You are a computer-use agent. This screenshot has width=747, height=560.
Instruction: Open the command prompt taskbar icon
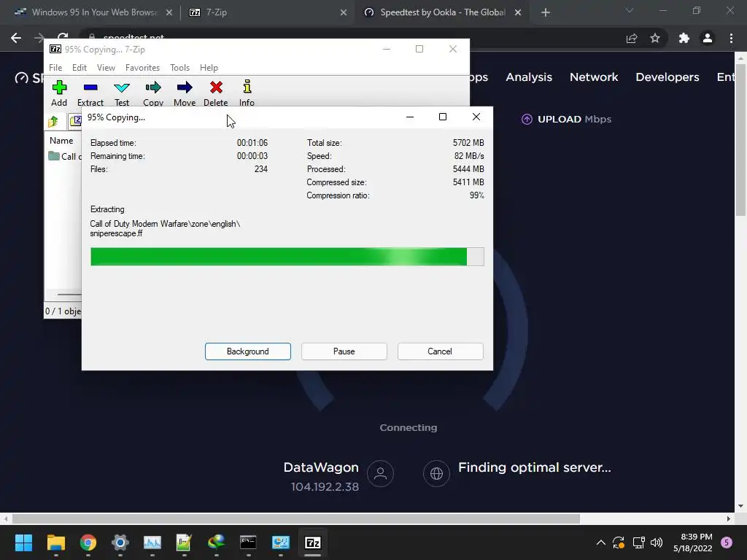click(x=248, y=542)
